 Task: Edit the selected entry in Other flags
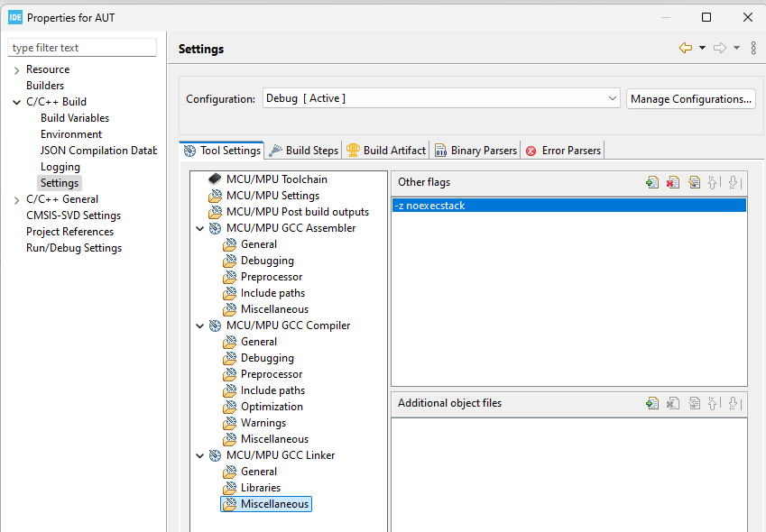pos(694,182)
